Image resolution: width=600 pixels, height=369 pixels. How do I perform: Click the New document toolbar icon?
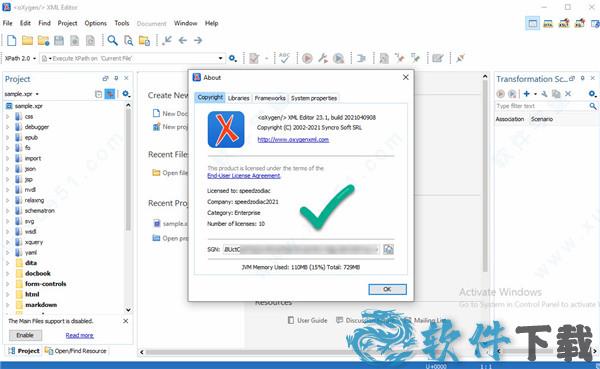(11, 40)
